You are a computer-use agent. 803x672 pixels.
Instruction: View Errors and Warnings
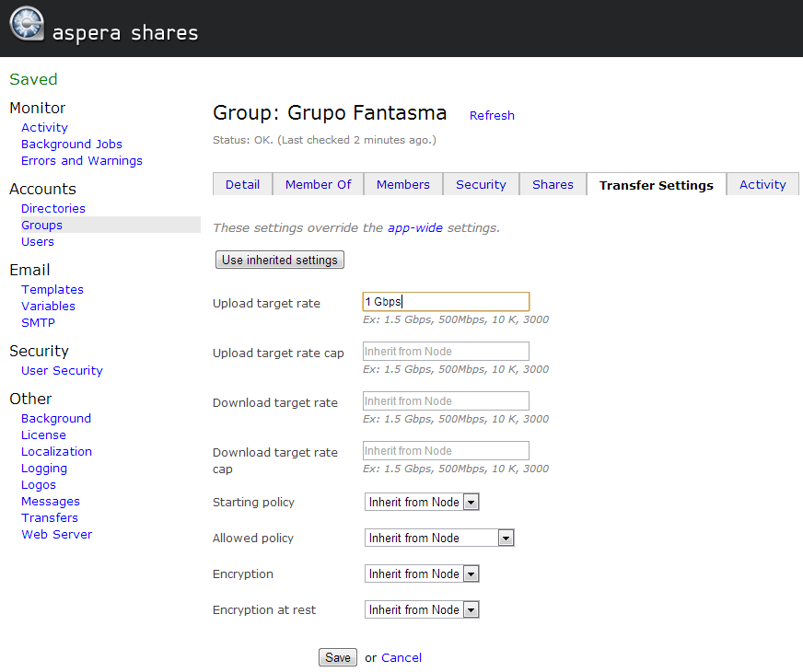82,161
